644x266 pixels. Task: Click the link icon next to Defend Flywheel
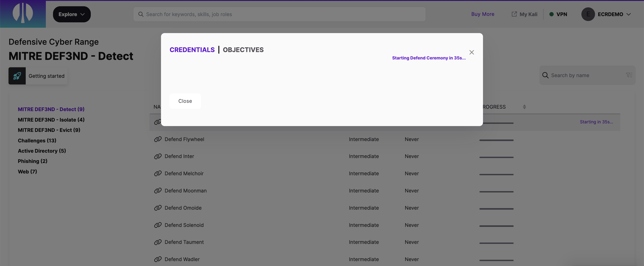157,139
